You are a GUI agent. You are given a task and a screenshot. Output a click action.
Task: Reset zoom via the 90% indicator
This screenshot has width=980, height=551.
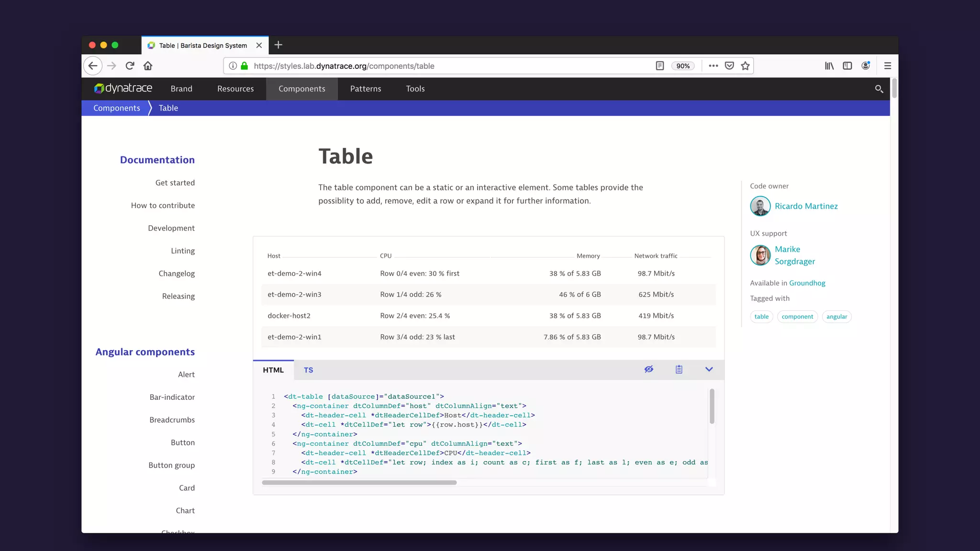[683, 66]
